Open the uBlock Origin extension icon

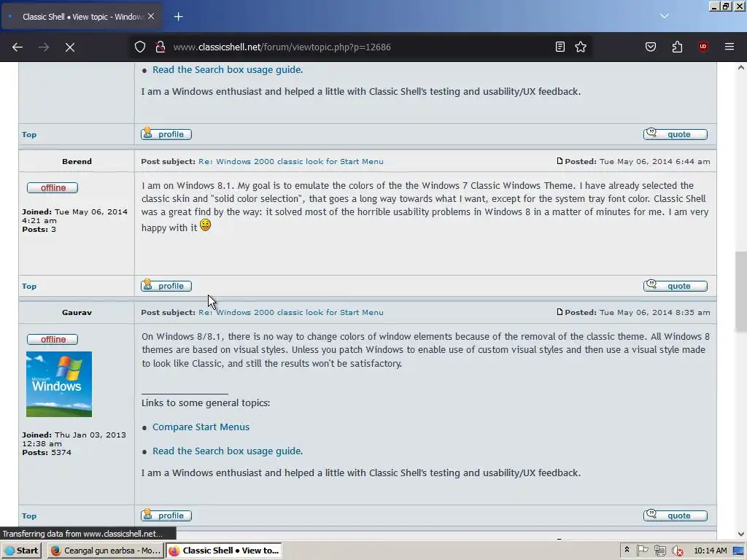click(x=703, y=47)
